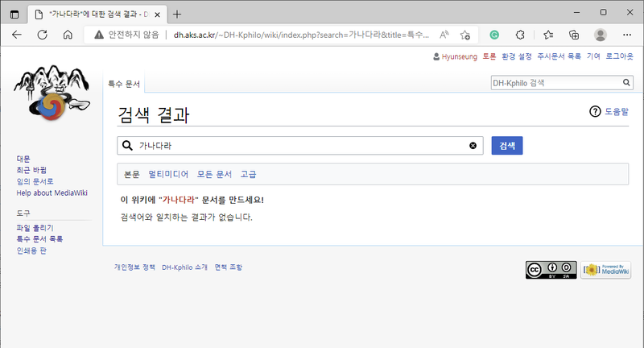This screenshot has width=644, height=348.
Task: Open the browser settings ellipsis menu
Action: [x=627, y=35]
